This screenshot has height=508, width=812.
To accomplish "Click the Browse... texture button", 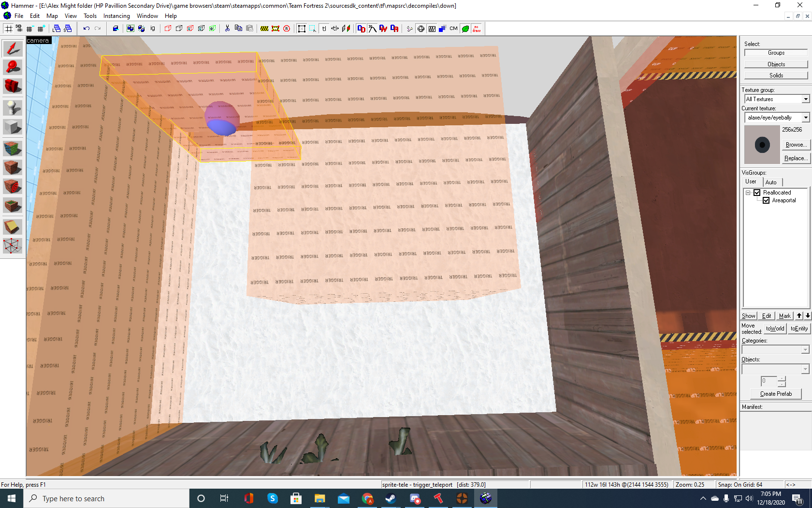I will coord(796,145).
